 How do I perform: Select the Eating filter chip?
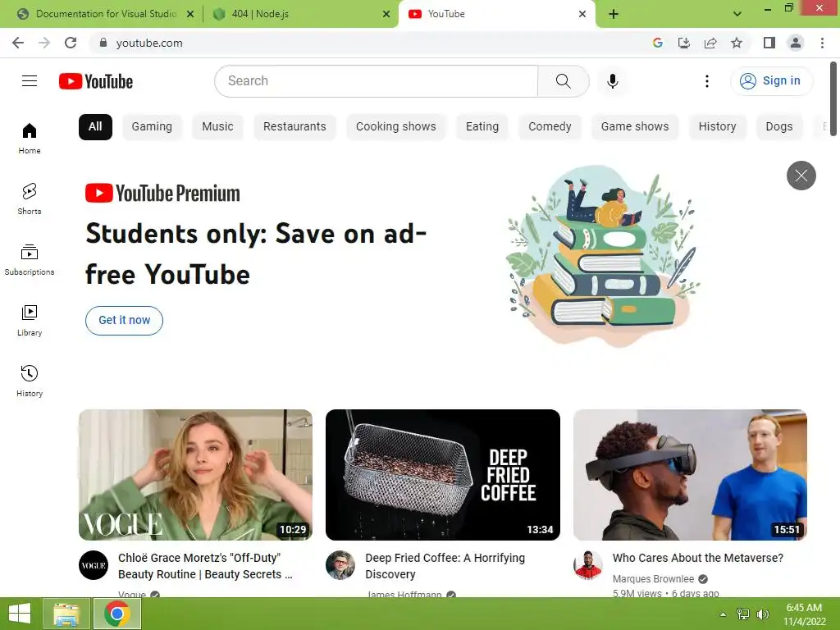(482, 127)
